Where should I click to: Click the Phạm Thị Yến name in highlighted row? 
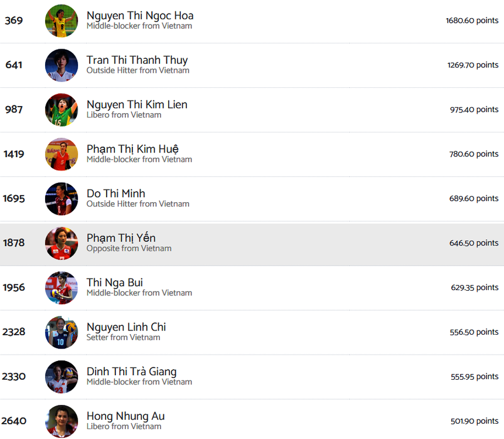coord(121,239)
